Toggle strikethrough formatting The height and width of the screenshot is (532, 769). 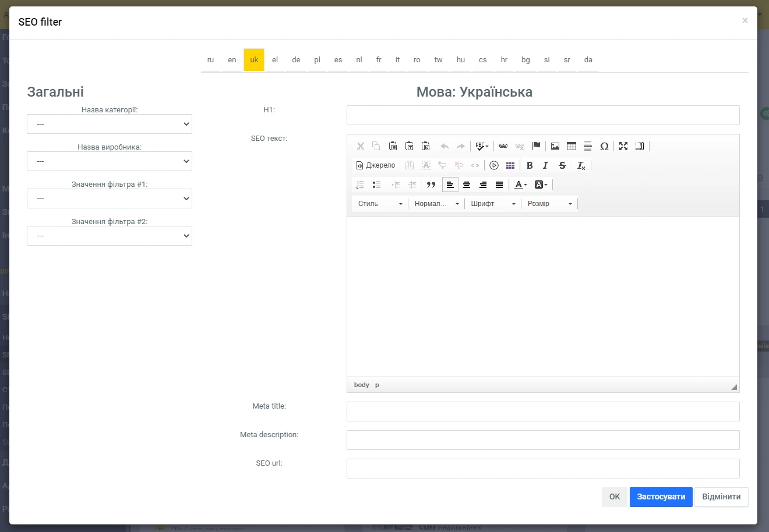tap(562, 165)
